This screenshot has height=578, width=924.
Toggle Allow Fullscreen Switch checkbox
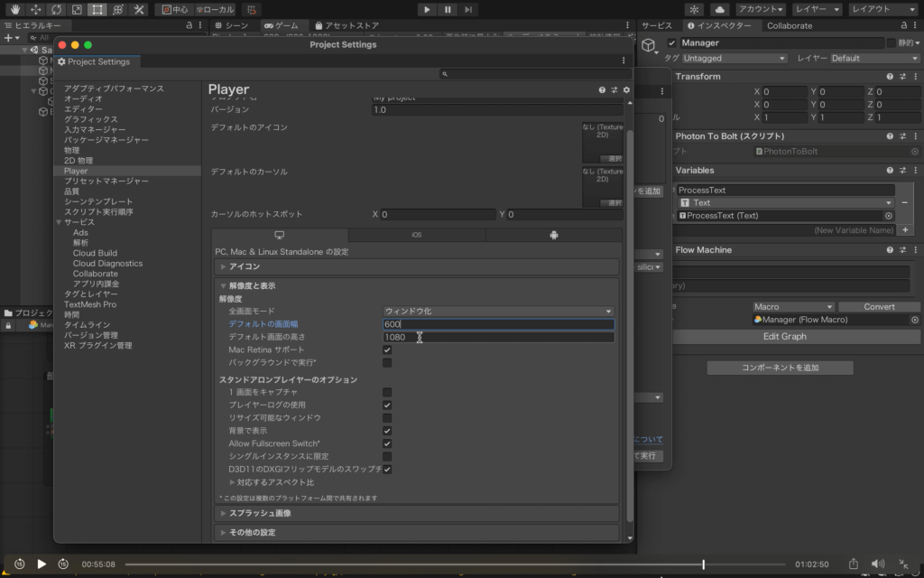tap(387, 443)
